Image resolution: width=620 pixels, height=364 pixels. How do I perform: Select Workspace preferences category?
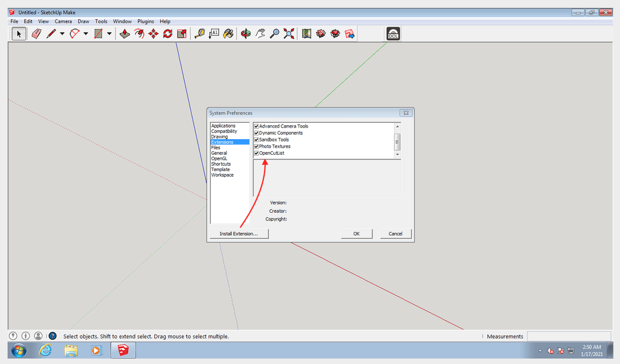coord(222,175)
